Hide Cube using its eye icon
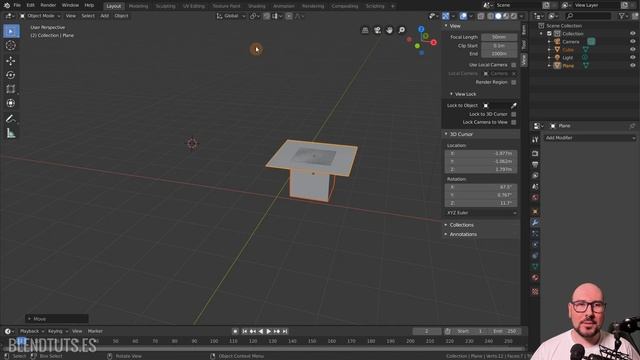640x360 pixels. pos(632,50)
